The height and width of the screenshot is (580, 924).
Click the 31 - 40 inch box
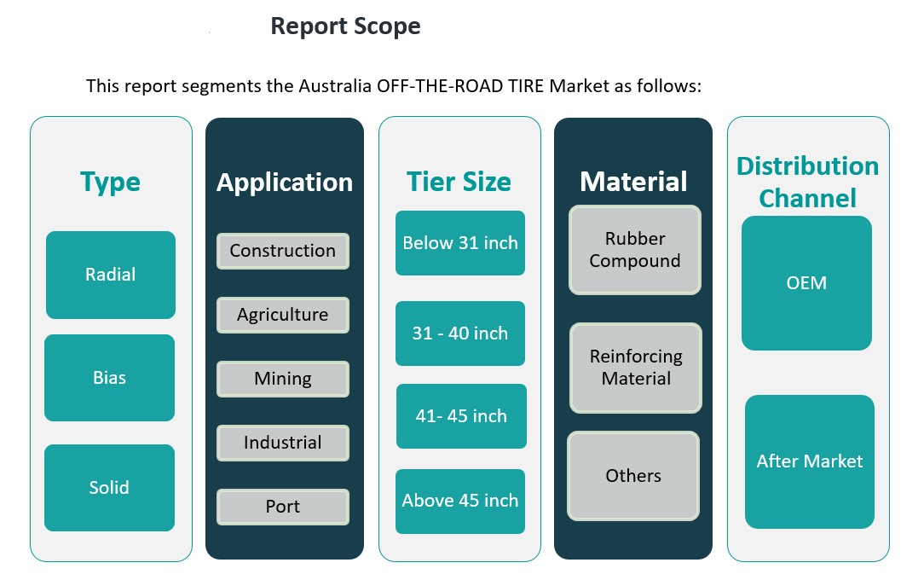[460, 333]
